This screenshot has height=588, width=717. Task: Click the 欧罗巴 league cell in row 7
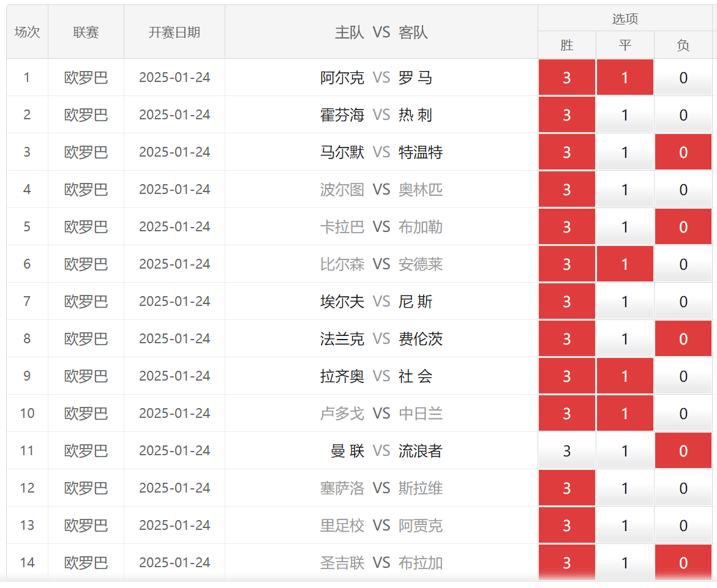pos(86,302)
